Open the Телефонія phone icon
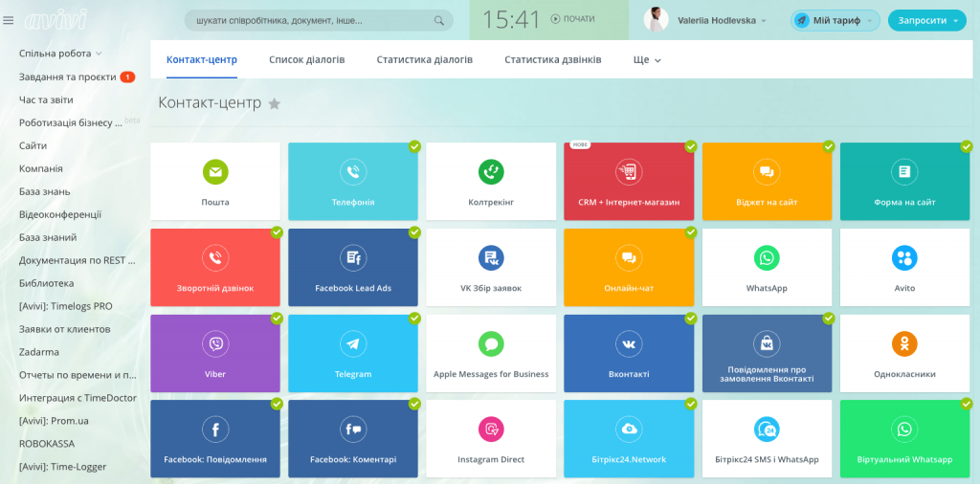 click(353, 172)
